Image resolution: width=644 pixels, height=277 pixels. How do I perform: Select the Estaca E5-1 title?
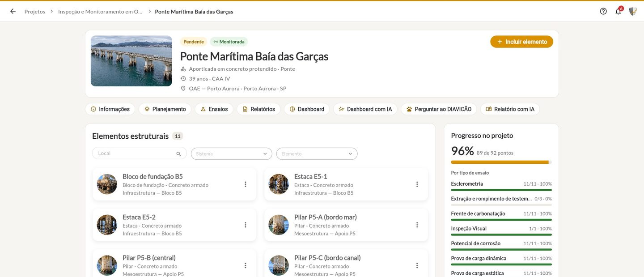(x=311, y=176)
